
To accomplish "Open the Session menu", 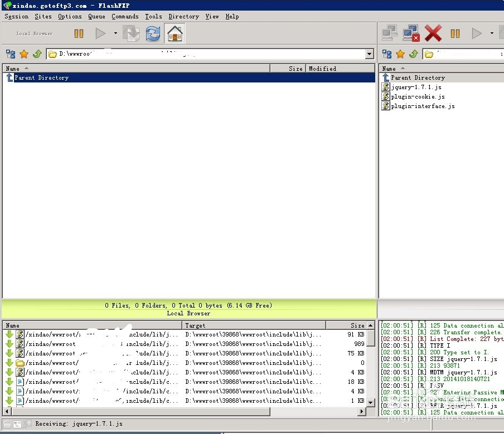I will pos(16,16).
